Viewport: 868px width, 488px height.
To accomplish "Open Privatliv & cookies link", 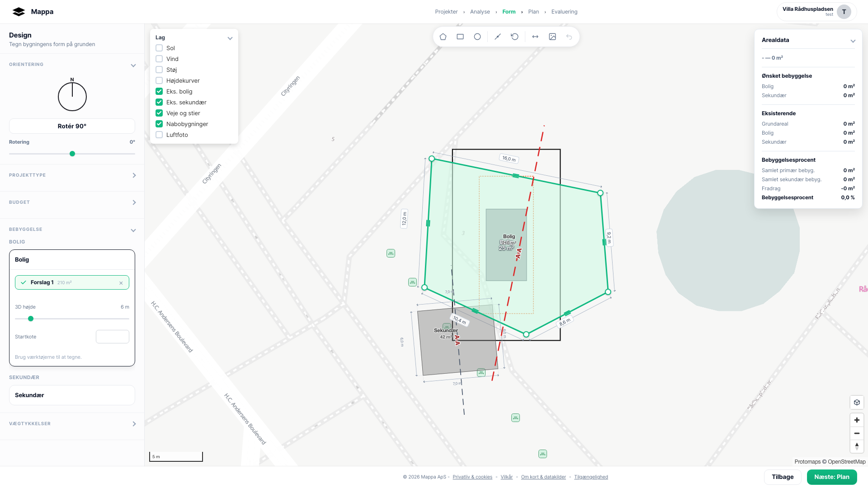I will 472,477.
